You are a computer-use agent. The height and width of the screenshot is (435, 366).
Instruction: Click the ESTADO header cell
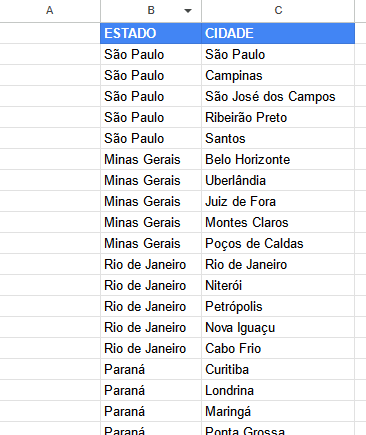point(151,33)
